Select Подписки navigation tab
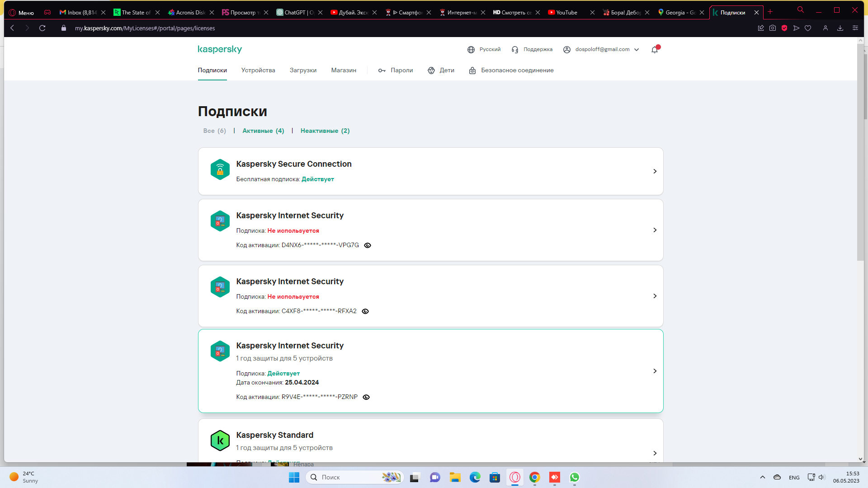This screenshot has height=488, width=868. click(212, 70)
